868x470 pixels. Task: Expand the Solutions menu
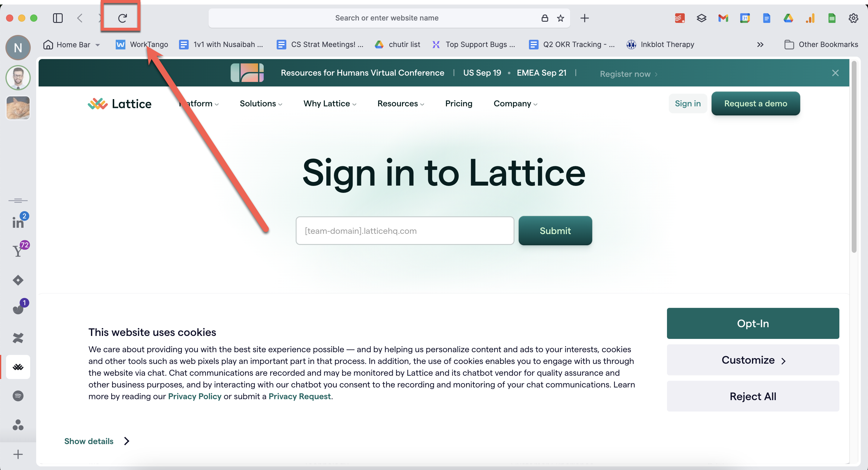pyautogui.click(x=261, y=103)
